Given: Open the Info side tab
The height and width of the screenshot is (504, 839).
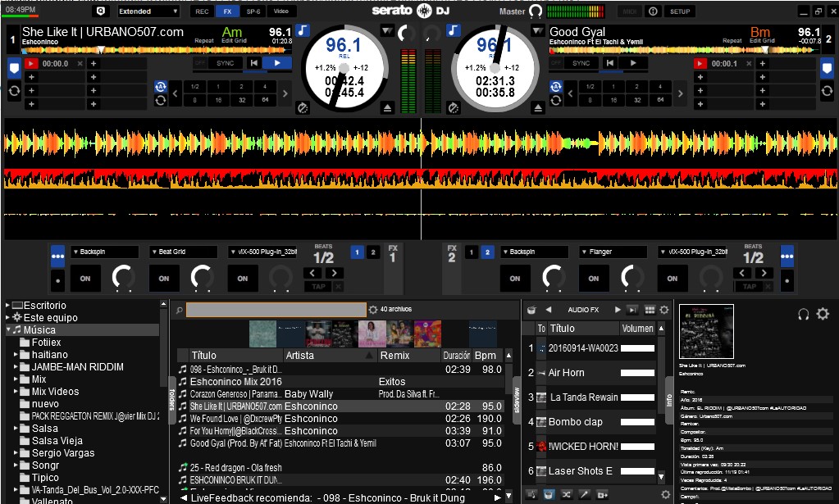Looking at the screenshot, I should (x=669, y=400).
